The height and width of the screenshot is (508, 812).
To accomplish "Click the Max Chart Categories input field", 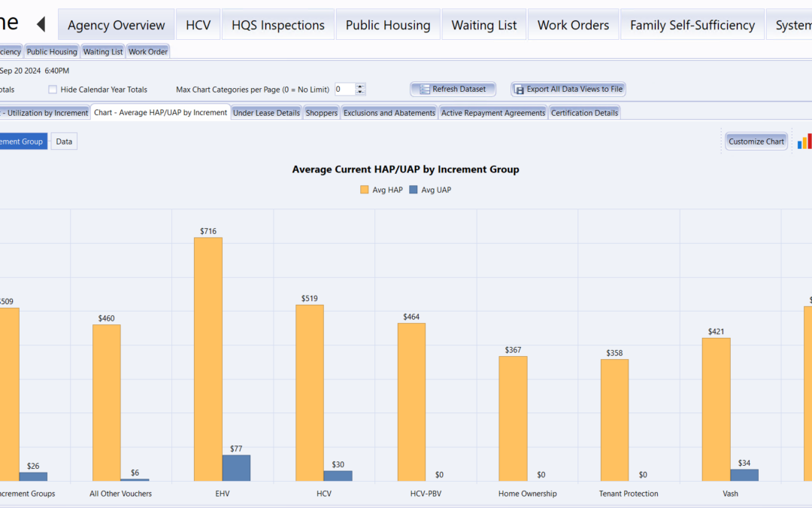I will [344, 90].
